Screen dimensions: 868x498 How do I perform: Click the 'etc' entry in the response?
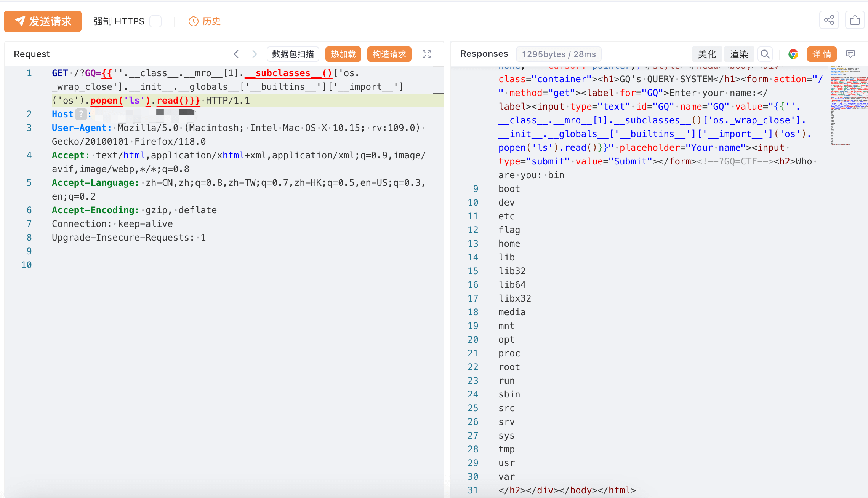coord(507,216)
